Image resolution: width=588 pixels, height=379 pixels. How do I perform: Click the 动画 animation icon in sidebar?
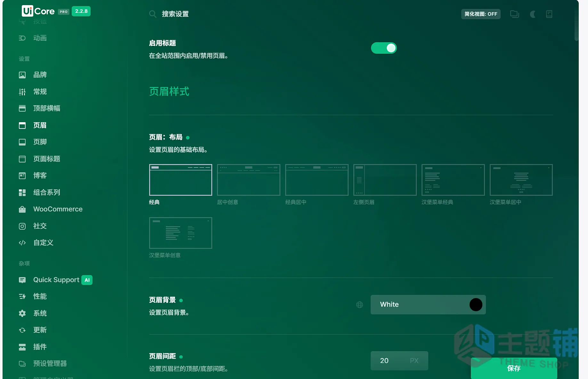coord(22,38)
